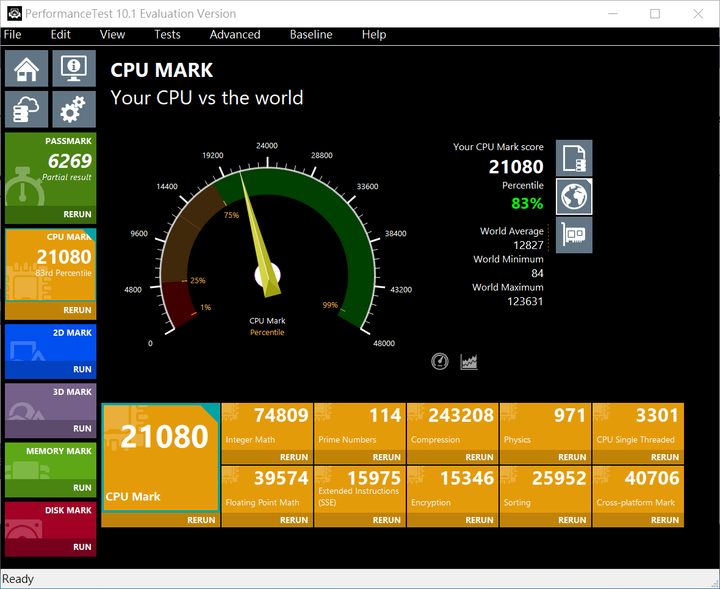The width and height of the screenshot is (720, 589).
Task: Select the Disk Mark tile
Action: (x=51, y=520)
